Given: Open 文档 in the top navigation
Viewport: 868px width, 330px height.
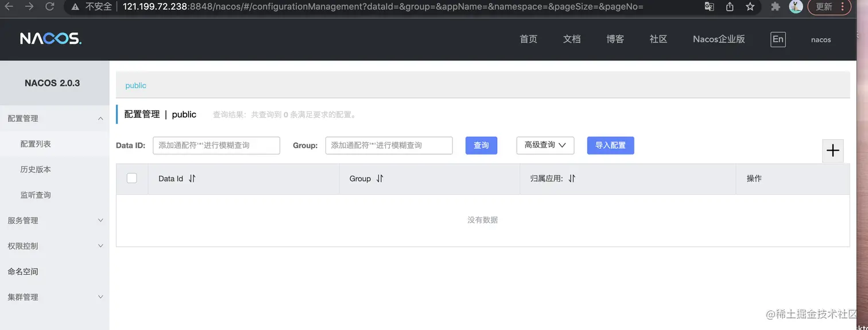Looking at the screenshot, I should 572,39.
